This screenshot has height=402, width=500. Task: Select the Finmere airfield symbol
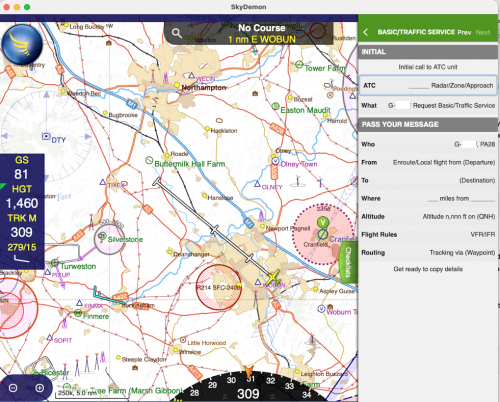coord(78,313)
